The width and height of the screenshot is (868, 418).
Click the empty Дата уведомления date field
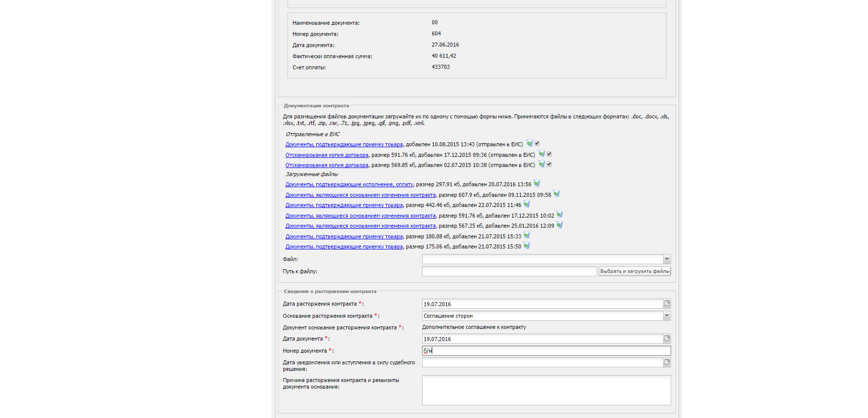coord(543,362)
